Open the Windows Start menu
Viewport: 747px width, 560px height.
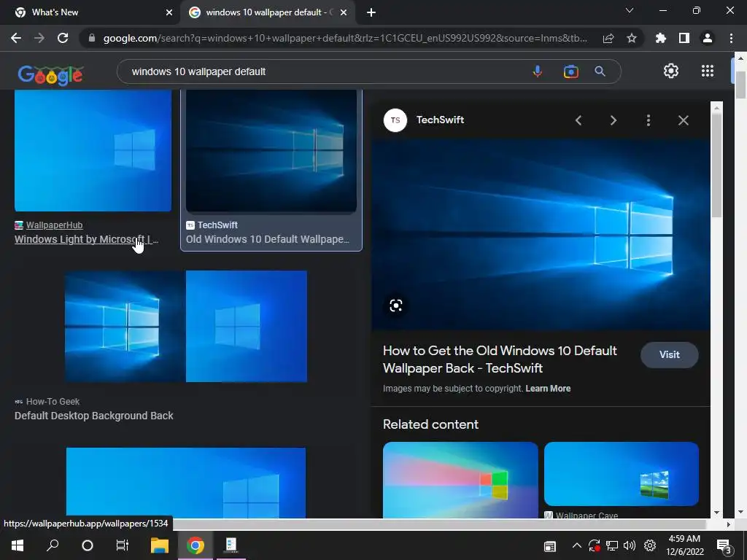(x=18, y=545)
